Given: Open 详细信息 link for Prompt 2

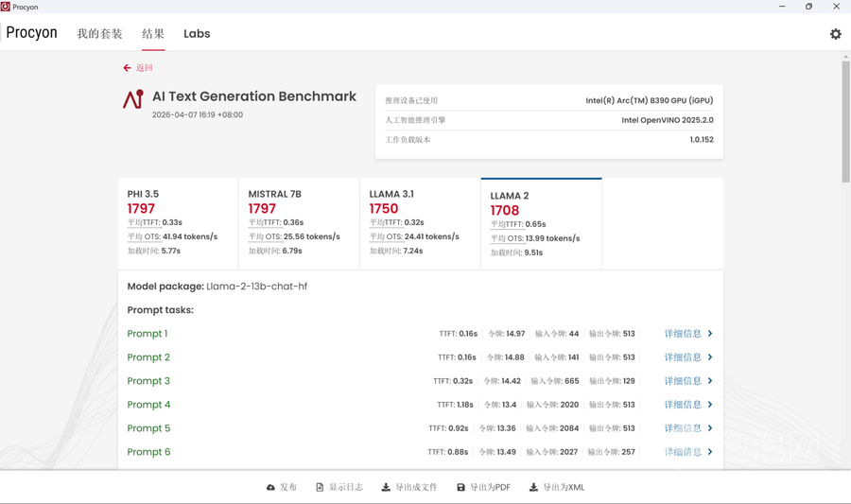Looking at the screenshot, I should point(683,357).
